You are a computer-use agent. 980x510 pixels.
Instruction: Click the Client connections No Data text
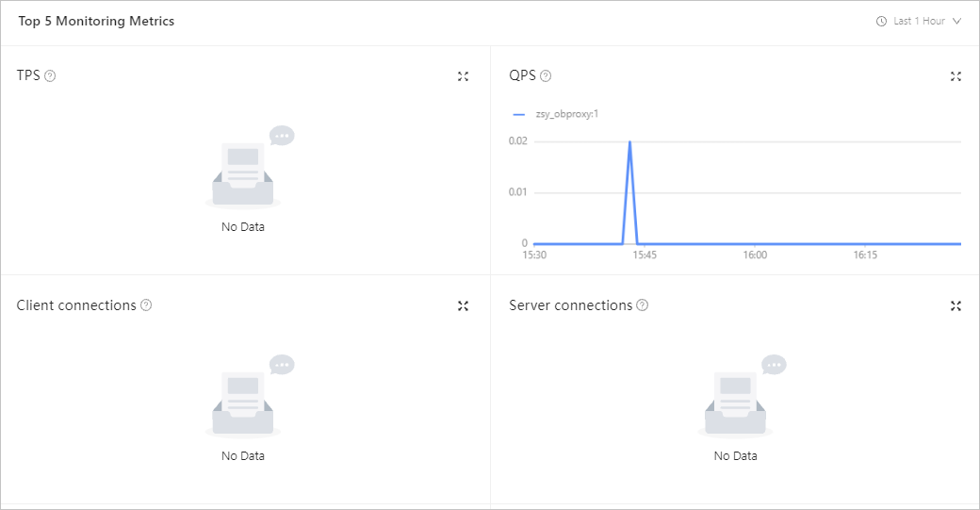click(243, 455)
